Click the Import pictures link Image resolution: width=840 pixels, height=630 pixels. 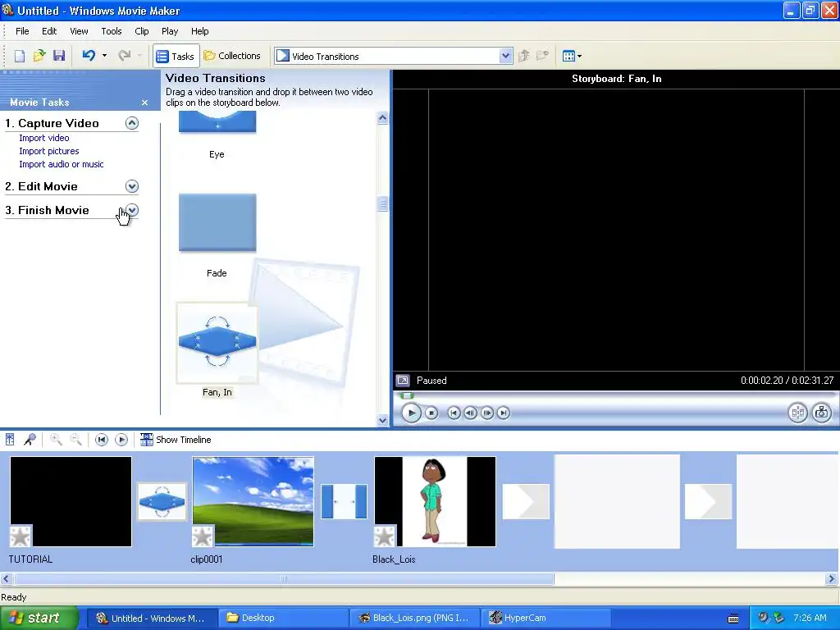(x=48, y=151)
